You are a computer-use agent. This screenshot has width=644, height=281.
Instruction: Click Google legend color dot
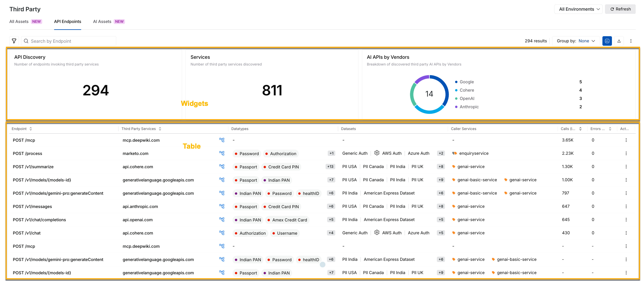tap(456, 82)
